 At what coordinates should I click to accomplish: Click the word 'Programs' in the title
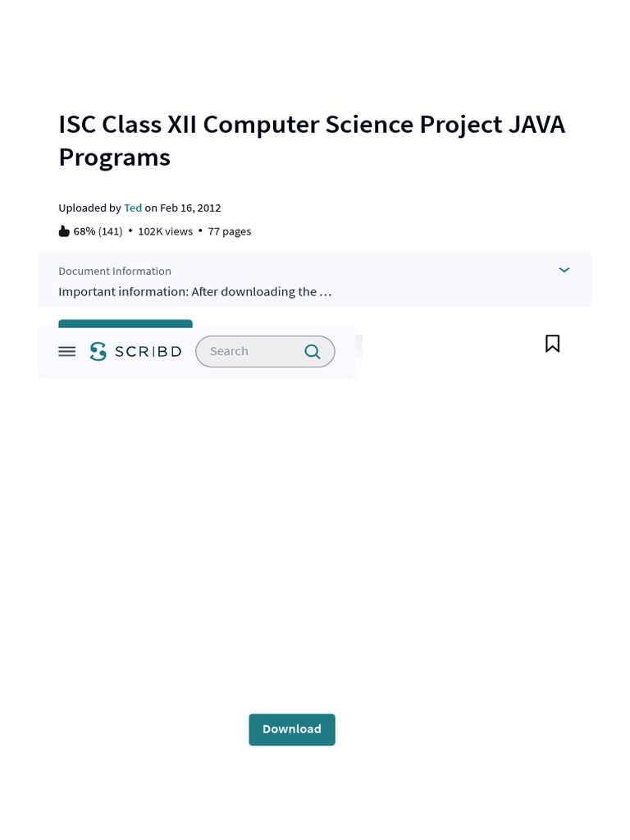[114, 157]
